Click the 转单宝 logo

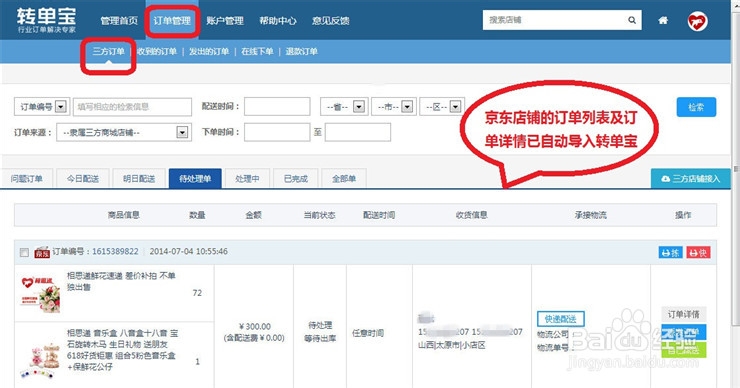point(46,20)
